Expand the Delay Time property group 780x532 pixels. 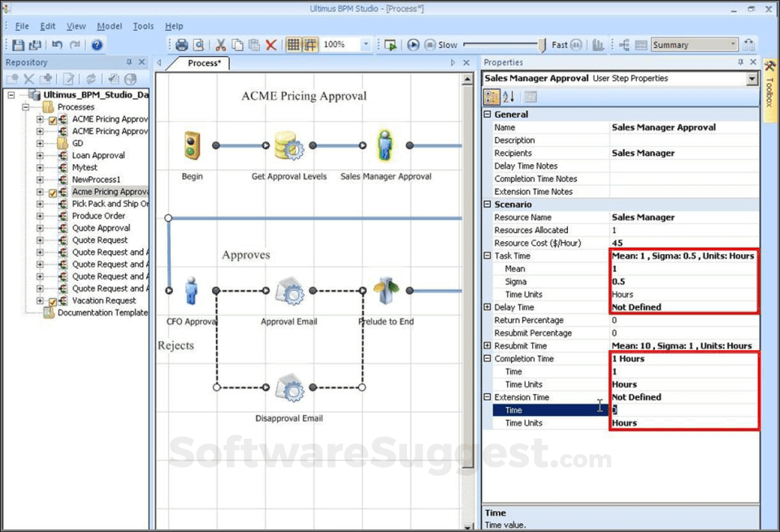pos(487,307)
